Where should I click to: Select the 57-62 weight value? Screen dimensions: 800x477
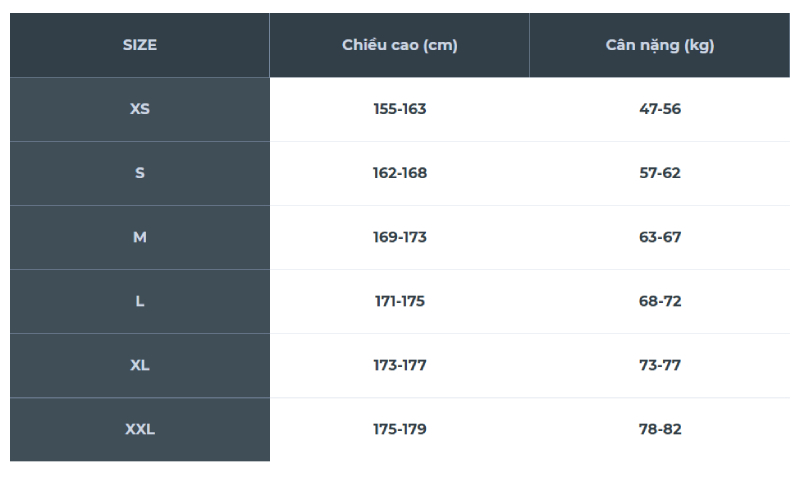click(660, 173)
